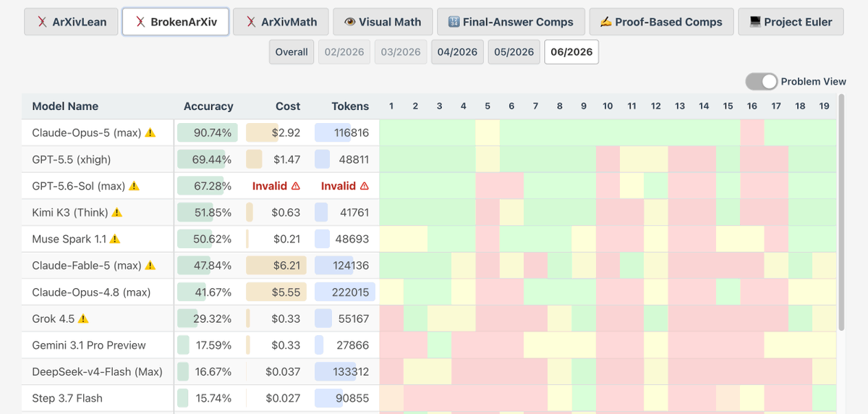Click warning icon beside Kimi K3 (Think)

click(117, 213)
